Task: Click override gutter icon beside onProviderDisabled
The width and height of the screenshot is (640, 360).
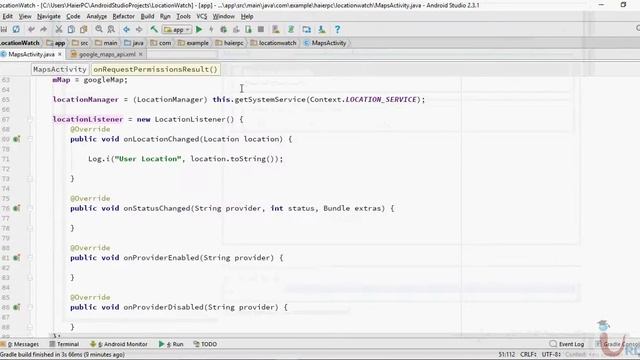Action: click(17, 307)
